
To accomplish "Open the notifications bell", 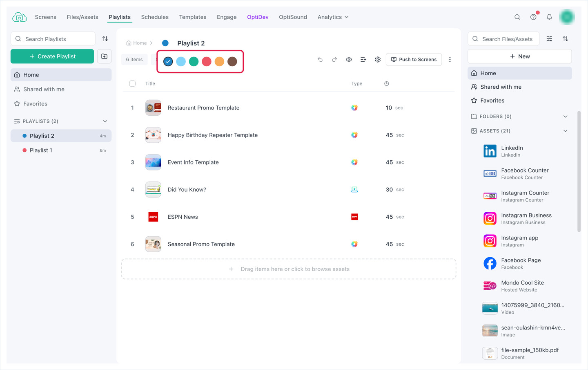I will [549, 17].
